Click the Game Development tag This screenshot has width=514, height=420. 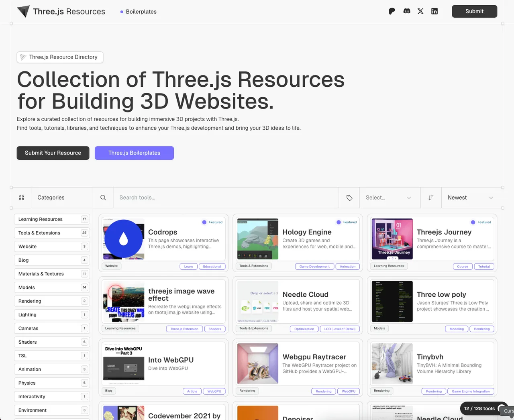[x=314, y=267]
